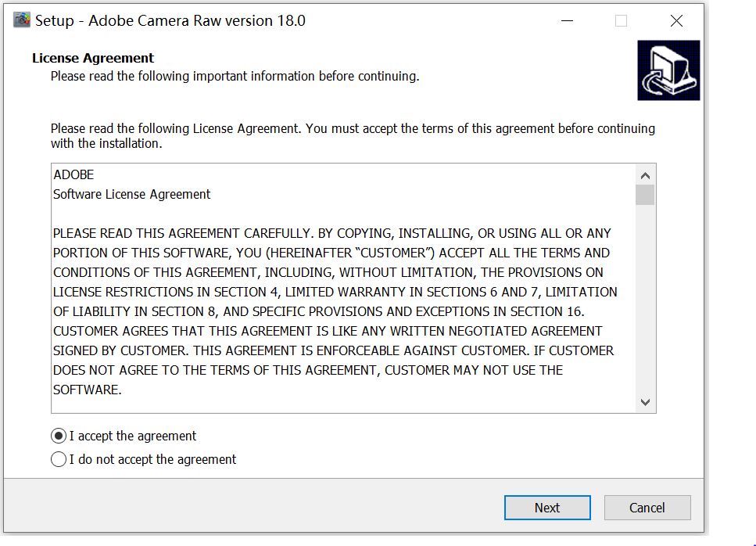The width and height of the screenshot is (756, 546).
Task: Click the "I do not accept the agreement" label text
Action: tap(152, 459)
